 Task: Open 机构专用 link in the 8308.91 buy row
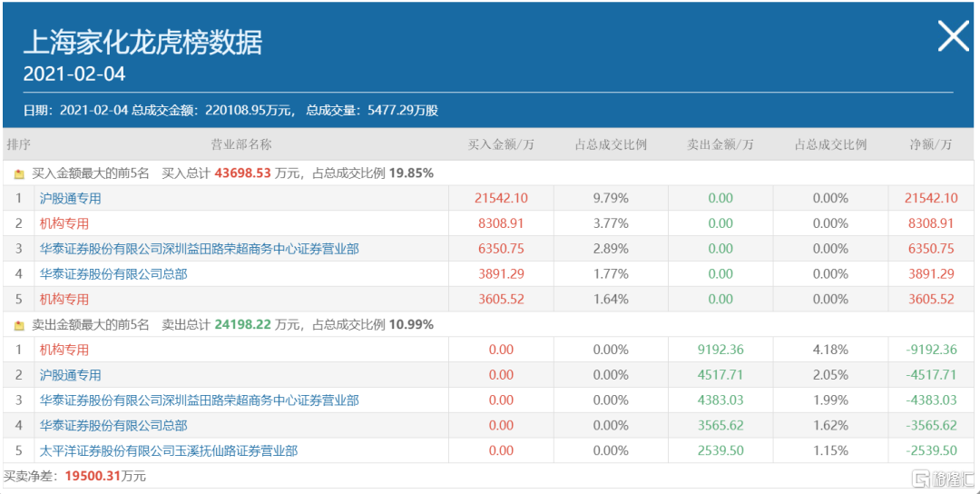tap(64, 223)
